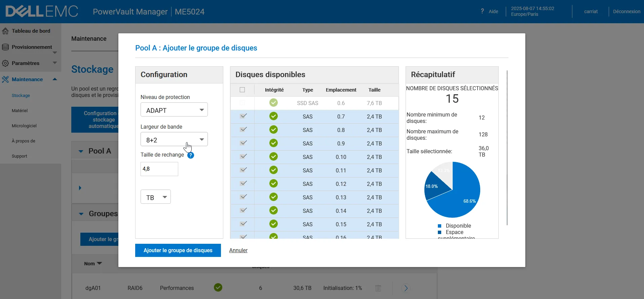The image size is (644, 299).
Task: Click the Maintenance tools icon
Action: coord(5,79)
